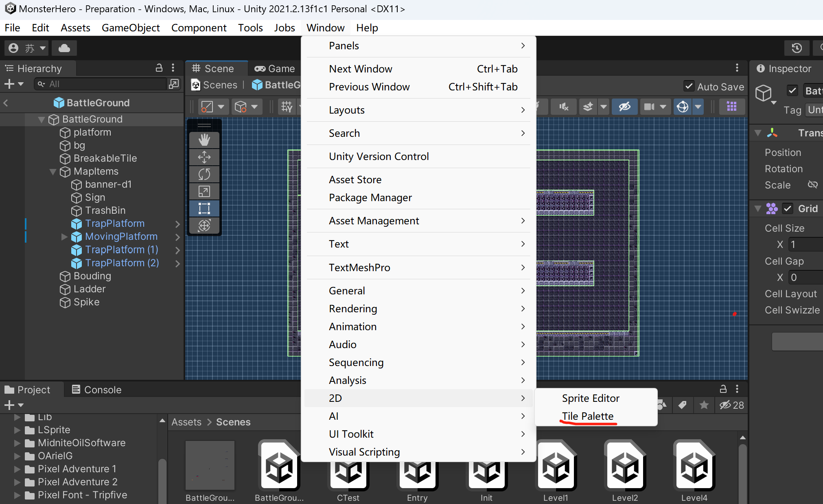Click Tile Palette in the 2D submenu
This screenshot has width=823, height=504.
(x=587, y=416)
